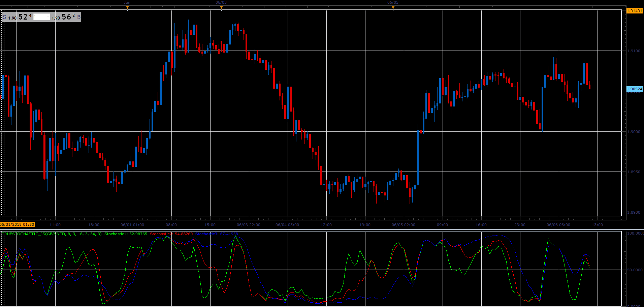Click the buy price 1.90 56 quote
The image size is (644, 307).
(63, 17)
